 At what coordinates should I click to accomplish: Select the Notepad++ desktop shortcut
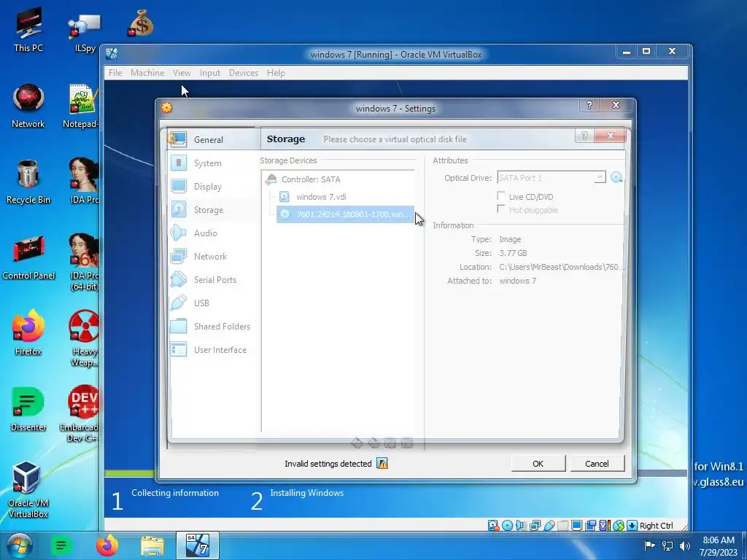81,106
